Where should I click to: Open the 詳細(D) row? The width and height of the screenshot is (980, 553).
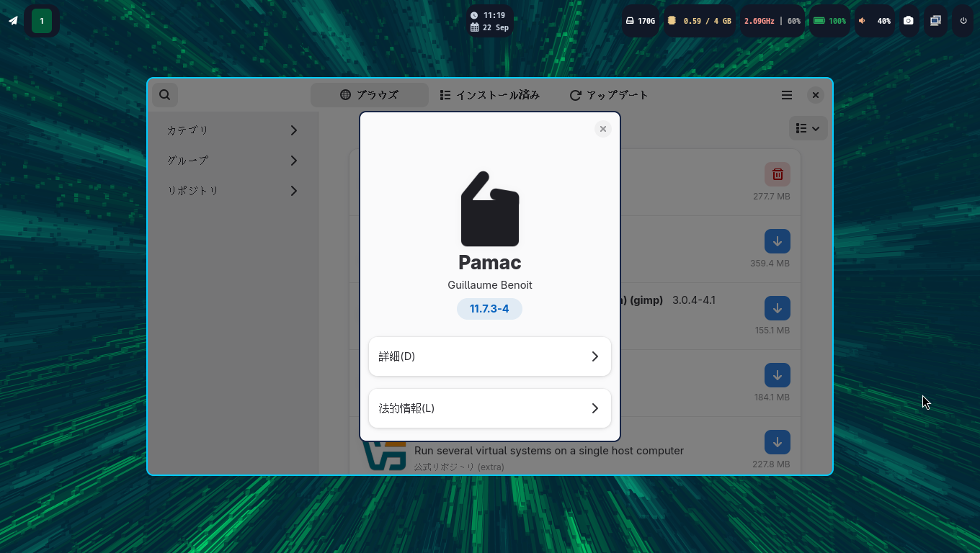490,356
